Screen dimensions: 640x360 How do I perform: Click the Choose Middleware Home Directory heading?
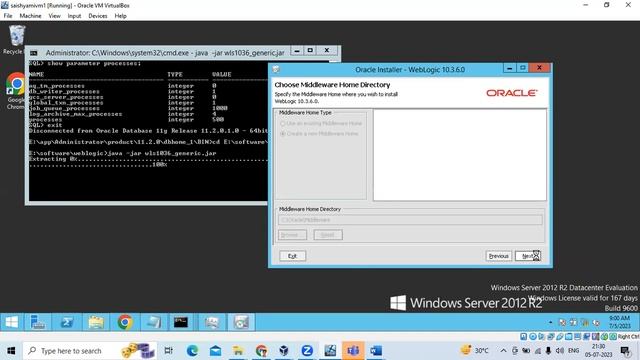332,85
